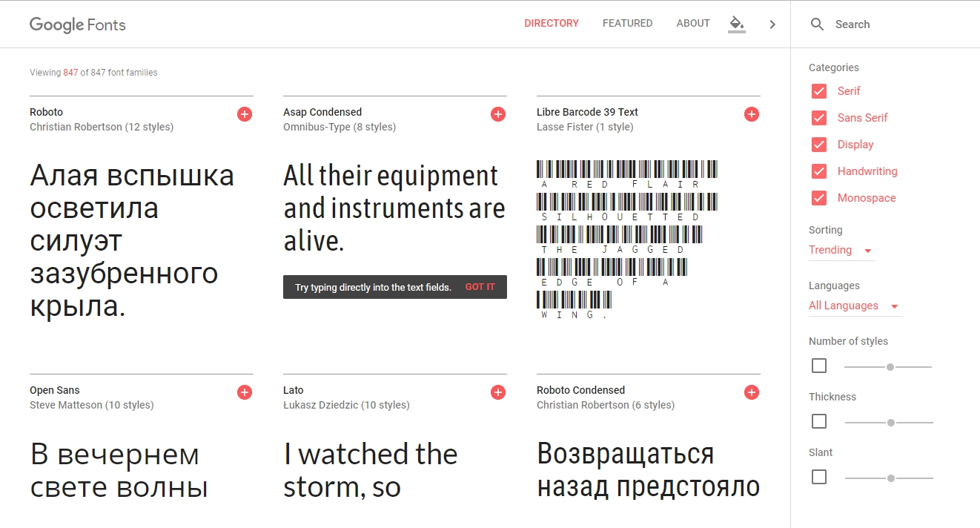Add Roboto Condensed via its plus icon
Screen dimensions: 980x528
point(751,392)
